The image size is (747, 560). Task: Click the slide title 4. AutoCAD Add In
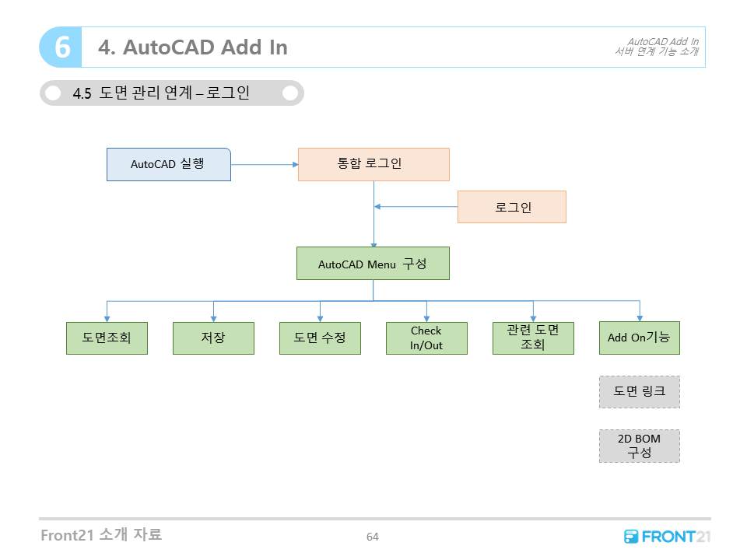193,47
